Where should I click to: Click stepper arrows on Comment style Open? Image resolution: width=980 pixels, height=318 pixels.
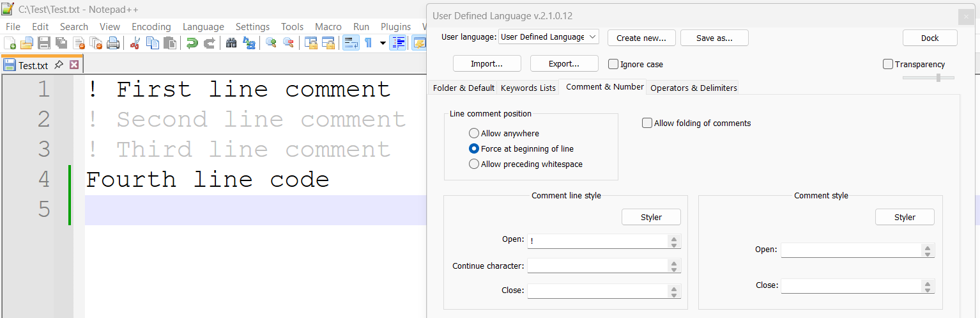[927, 250]
